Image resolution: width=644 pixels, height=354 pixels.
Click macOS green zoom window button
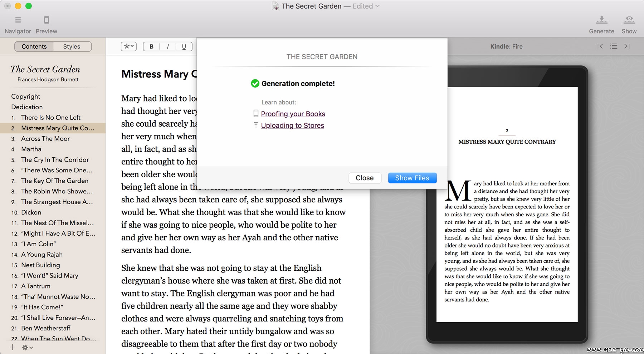pos(29,6)
